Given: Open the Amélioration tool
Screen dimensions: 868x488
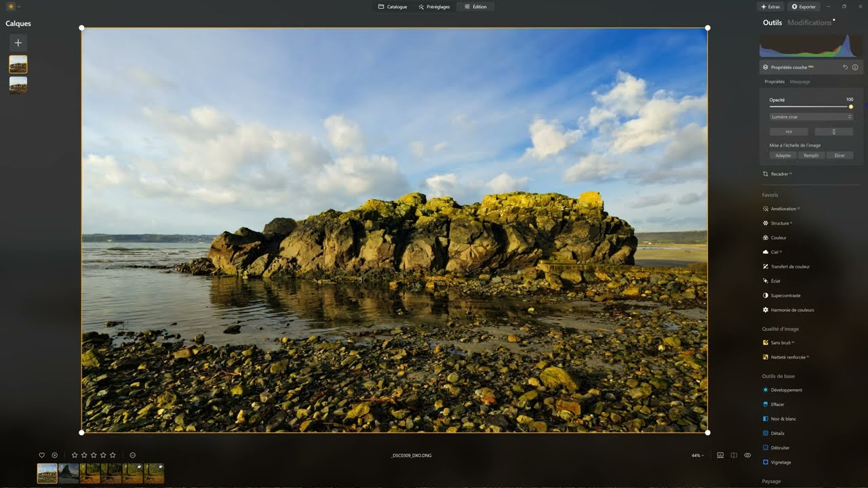Looking at the screenshot, I should point(781,209).
